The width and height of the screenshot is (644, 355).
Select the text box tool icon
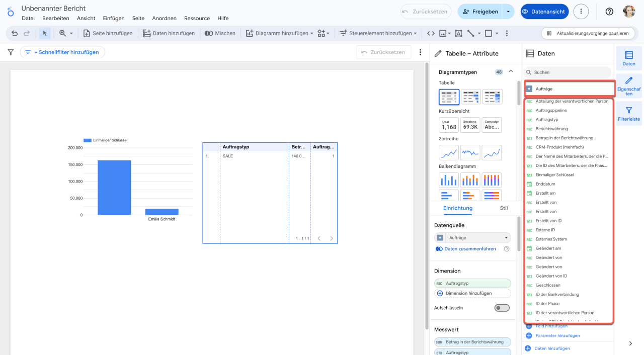(x=458, y=33)
